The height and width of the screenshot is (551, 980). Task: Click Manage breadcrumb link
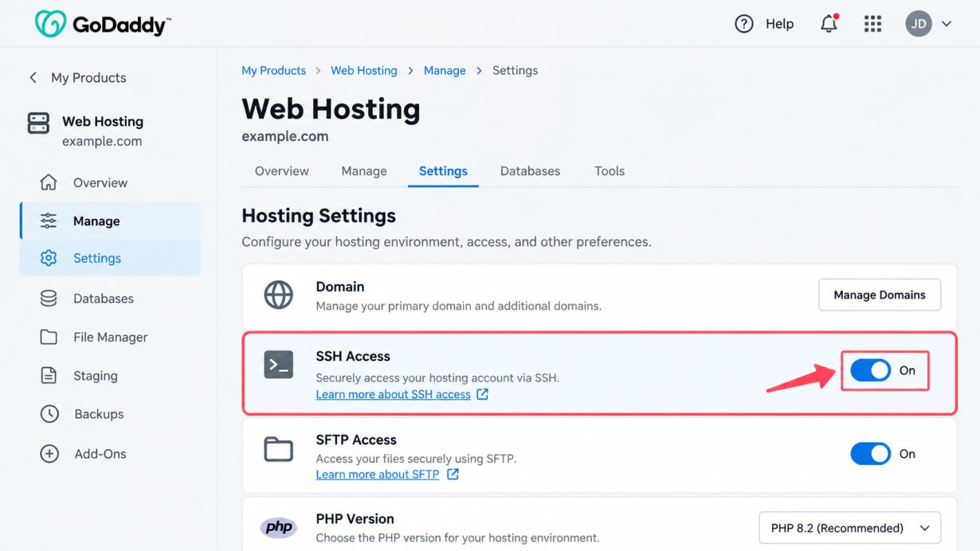point(445,70)
